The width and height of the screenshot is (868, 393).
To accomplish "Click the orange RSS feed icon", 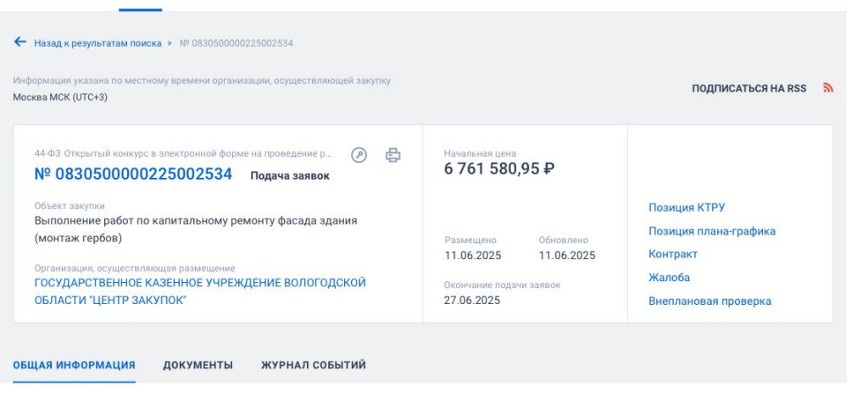I will [x=828, y=88].
